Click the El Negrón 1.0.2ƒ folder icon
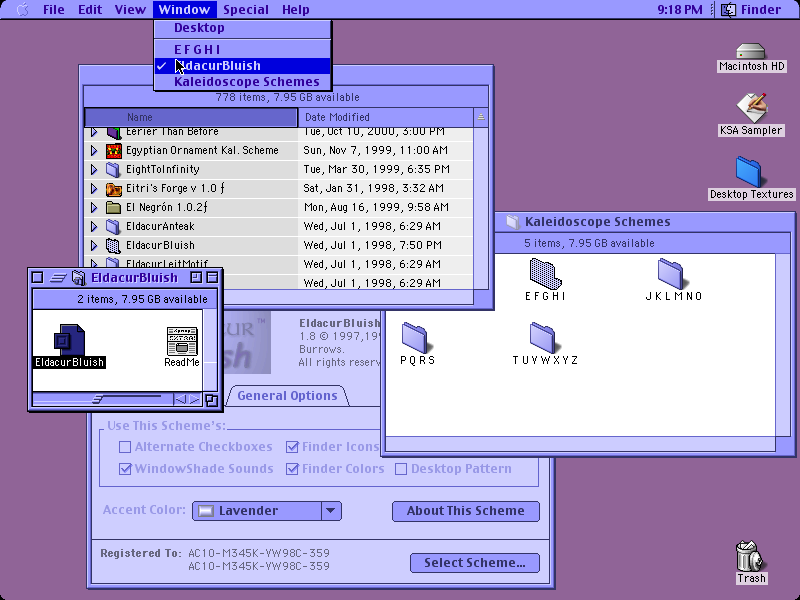The height and width of the screenshot is (600, 800). click(113, 207)
